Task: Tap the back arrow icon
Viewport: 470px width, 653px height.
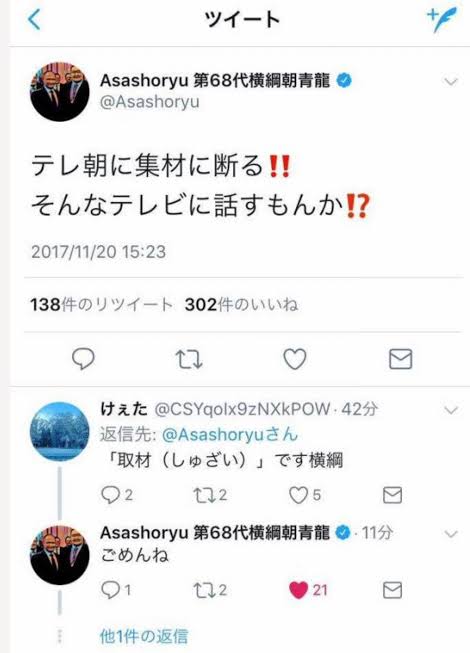Action: (34, 20)
